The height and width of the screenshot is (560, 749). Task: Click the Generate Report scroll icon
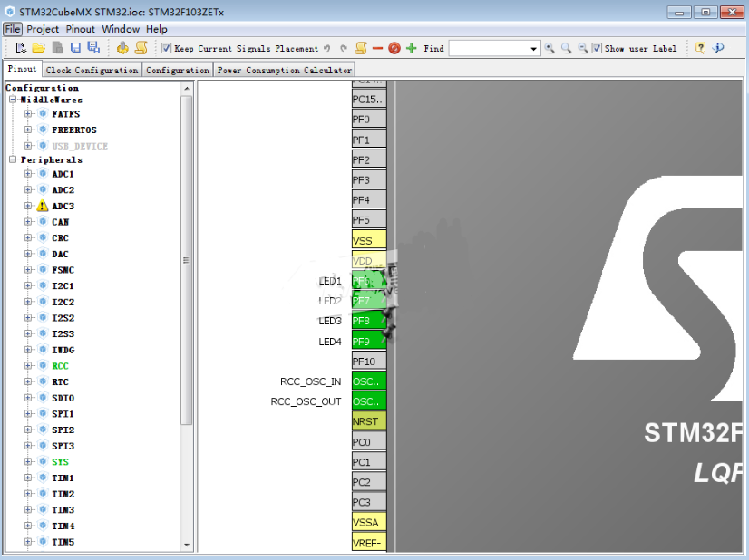coord(141,48)
